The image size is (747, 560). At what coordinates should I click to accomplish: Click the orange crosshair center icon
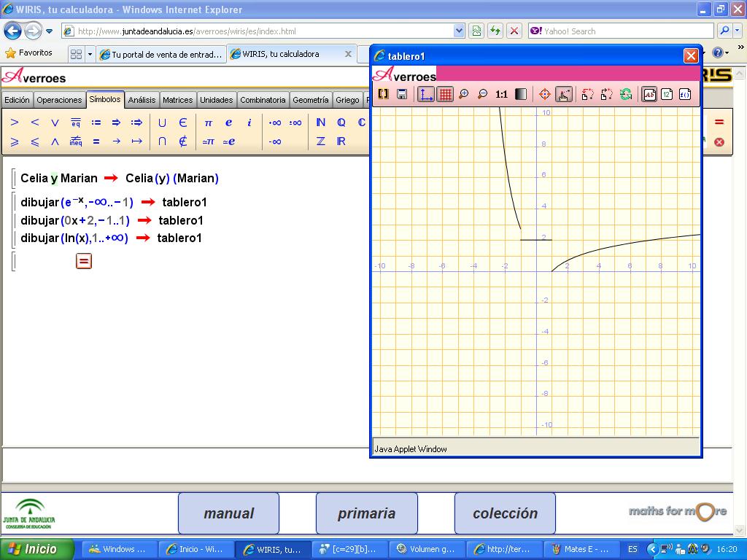click(544, 94)
